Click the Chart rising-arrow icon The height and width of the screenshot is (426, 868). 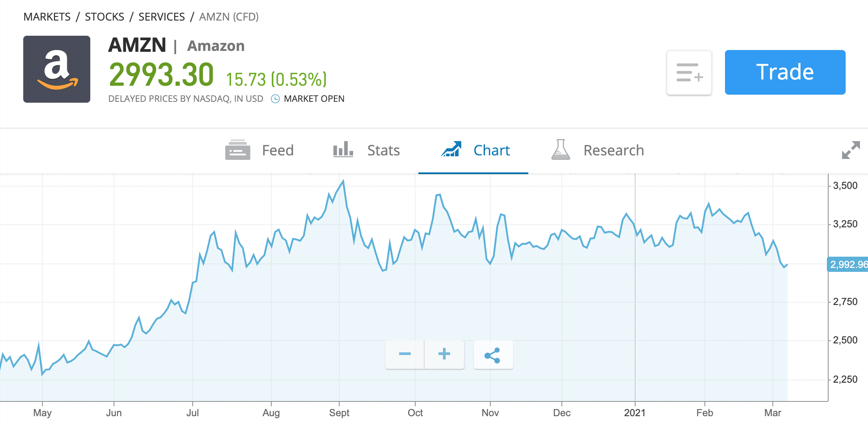tap(451, 149)
